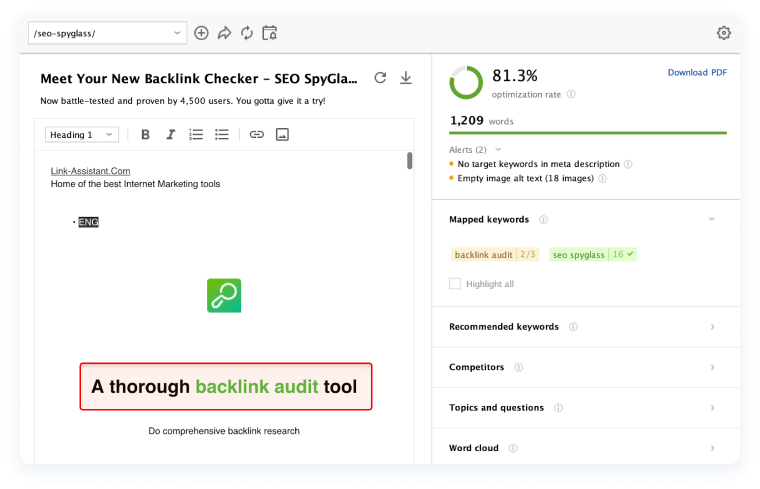Open the Link-Assistant.Com link
Screen dimensions: 760x489
click(90, 171)
